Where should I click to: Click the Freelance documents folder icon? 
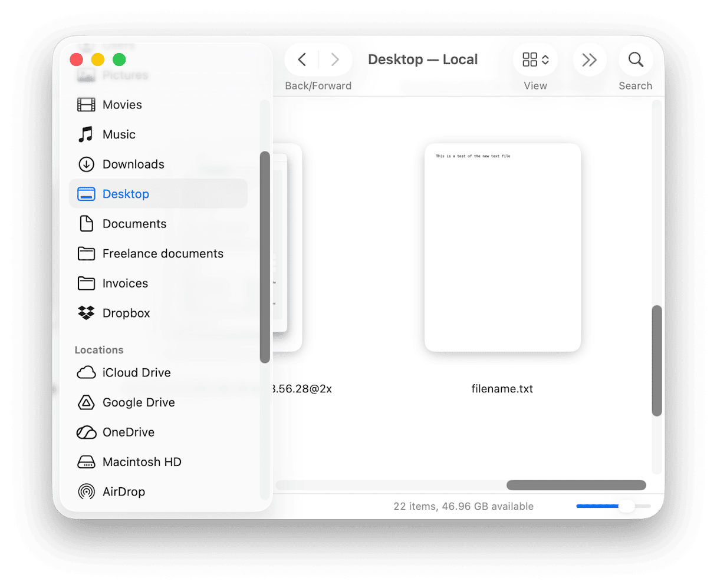pyautogui.click(x=86, y=253)
